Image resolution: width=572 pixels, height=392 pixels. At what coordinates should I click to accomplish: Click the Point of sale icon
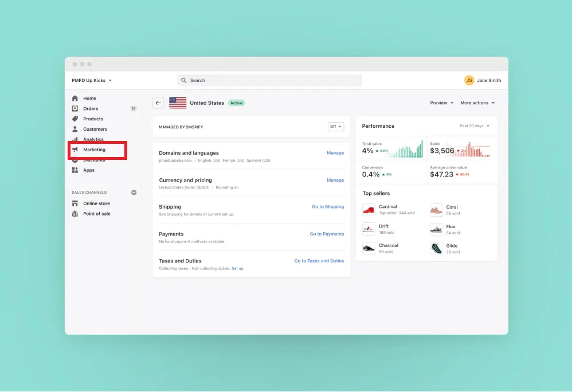pyautogui.click(x=75, y=214)
